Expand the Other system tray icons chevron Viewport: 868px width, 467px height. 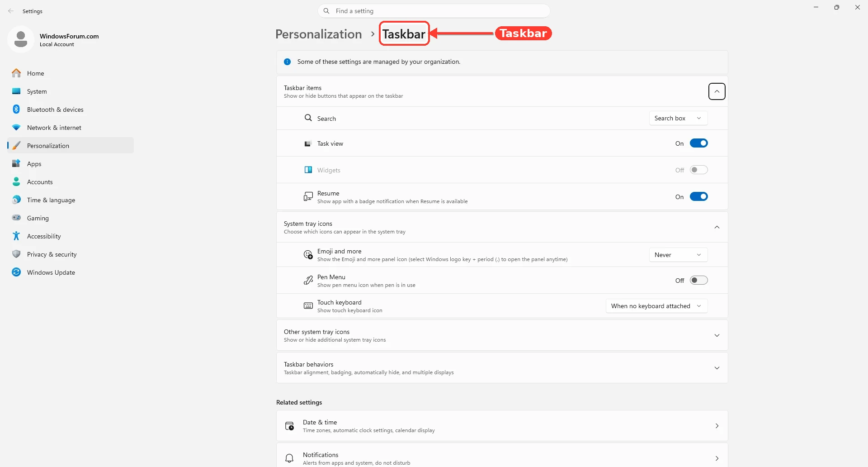[717, 335]
